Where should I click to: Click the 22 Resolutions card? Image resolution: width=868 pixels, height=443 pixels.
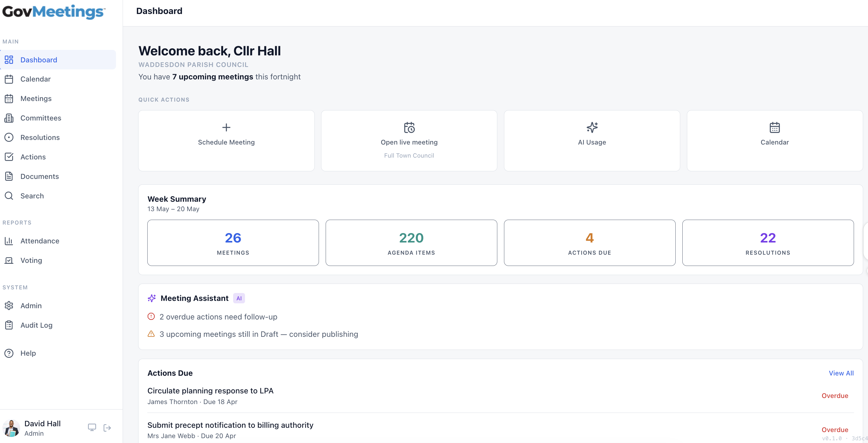click(x=768, y=243)
